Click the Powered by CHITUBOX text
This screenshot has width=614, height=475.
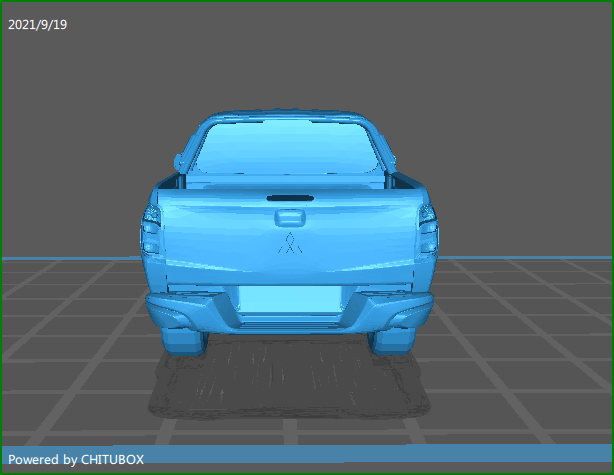point(76,459)
